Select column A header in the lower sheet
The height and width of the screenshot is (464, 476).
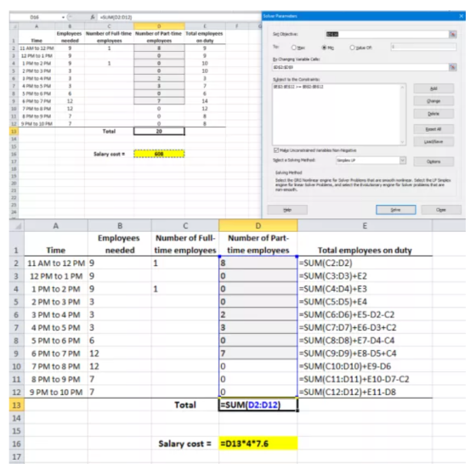pyautogui.click(x=56, y=226)
